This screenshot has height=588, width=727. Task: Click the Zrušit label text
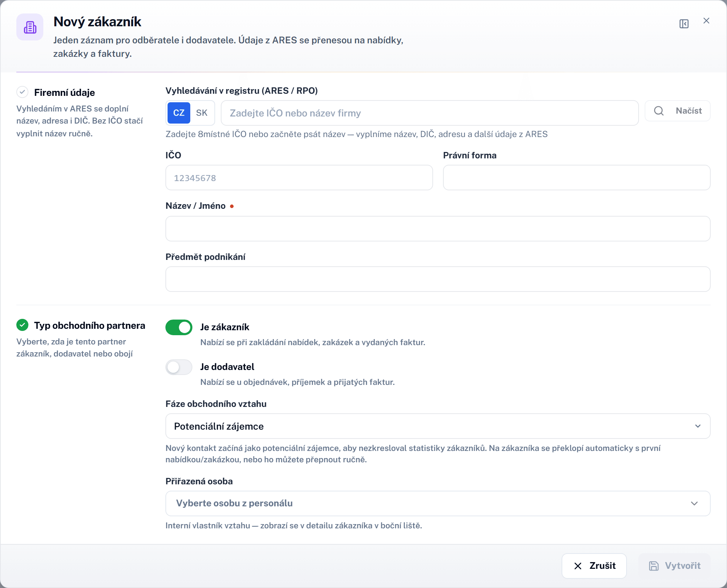[x=602, y=566]
